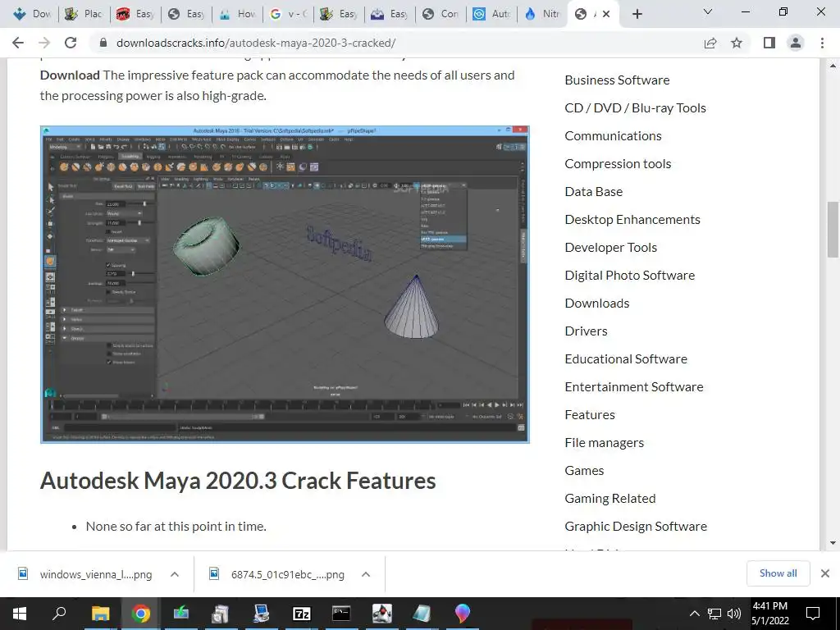Open the Features category link
840x630 pixels.
(590, 414)
